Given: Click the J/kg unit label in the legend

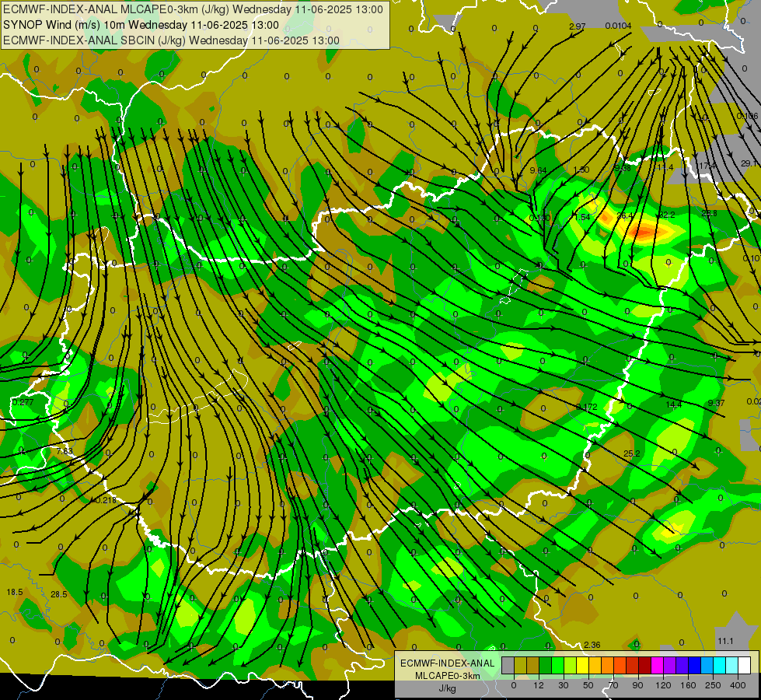Looking at the screenshot, I should coord(447,688).
